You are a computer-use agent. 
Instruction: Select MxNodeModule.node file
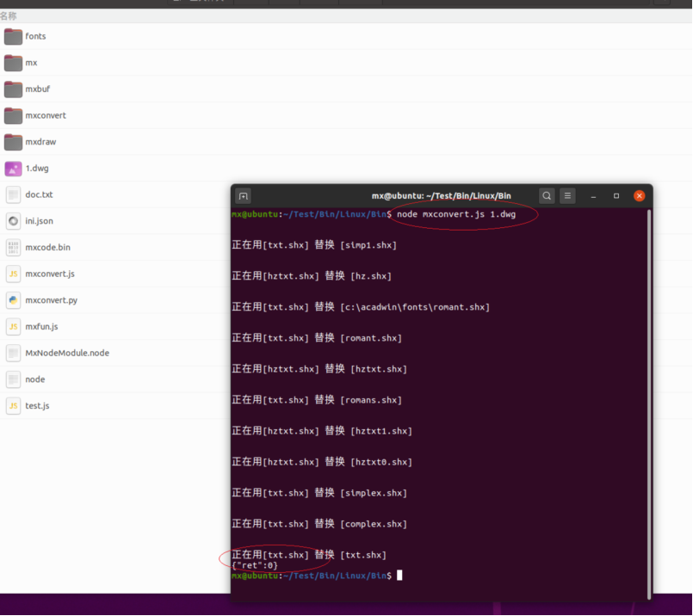point(67,354)
